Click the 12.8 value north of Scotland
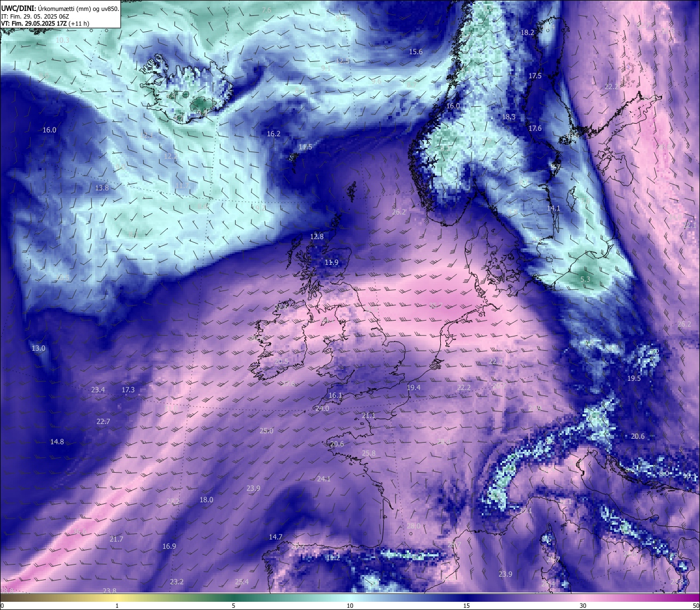Viewport: 700px width, 610px height. [317, 236]
